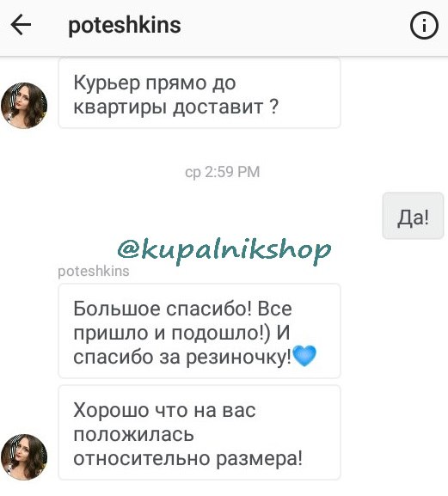Select message starting with "Большое спасибо!"
Screen dimensions: 448x496
coord(199,331)
